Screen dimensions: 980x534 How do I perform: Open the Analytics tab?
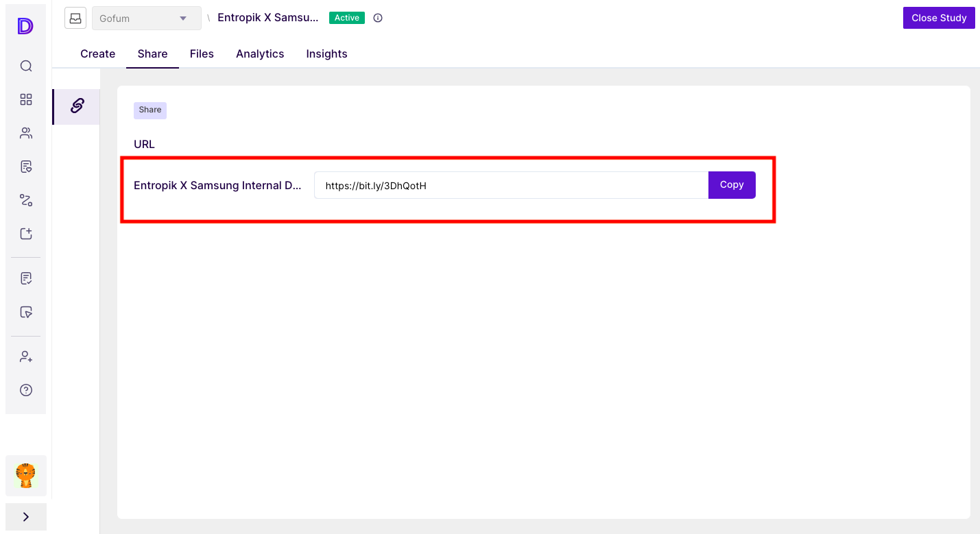pyautogui.click(x=260, y=53)
